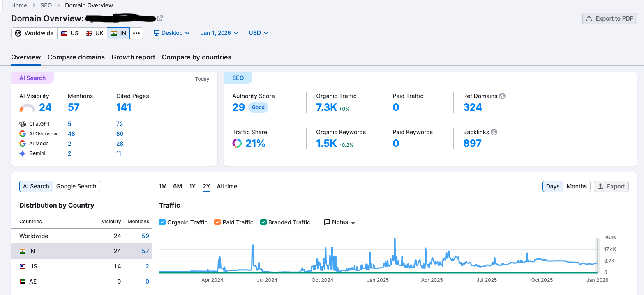The height and width of the screenshot is (295, 644).
Task: Open the Backlinks 897 value
Action: point(472,143)
